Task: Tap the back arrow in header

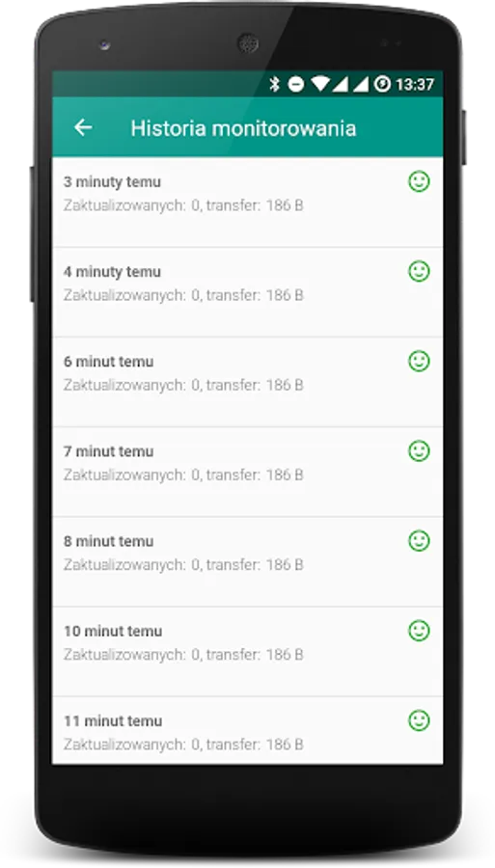Action: coord(83,128)
